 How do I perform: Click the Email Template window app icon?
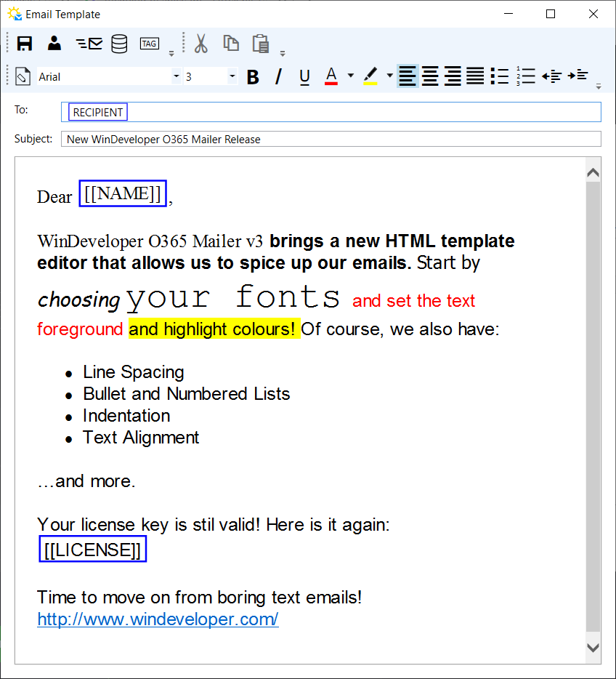click(x=15, y=14)
